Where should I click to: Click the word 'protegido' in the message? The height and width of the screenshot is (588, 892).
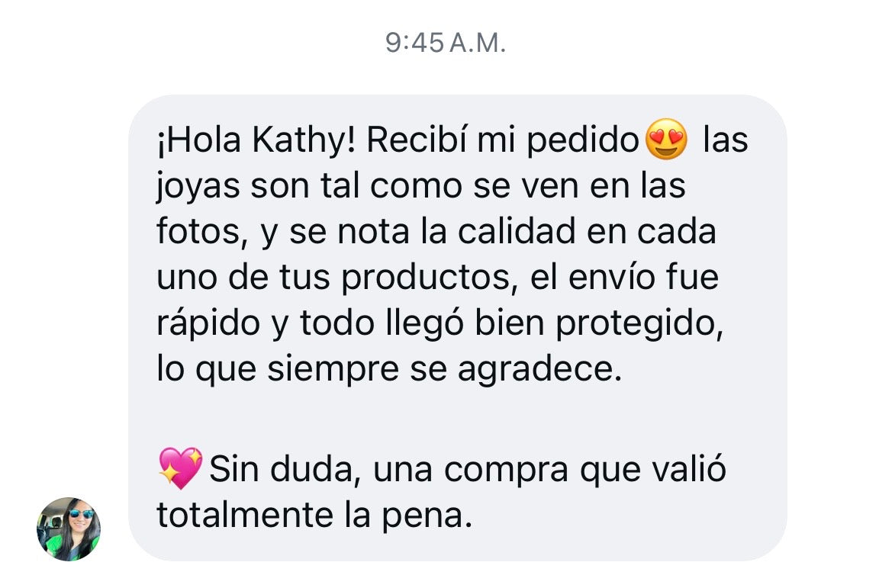click(639, 323)
